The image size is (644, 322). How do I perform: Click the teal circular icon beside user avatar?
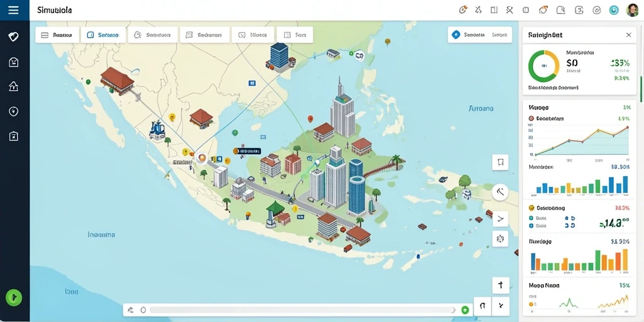click(614, 10)
